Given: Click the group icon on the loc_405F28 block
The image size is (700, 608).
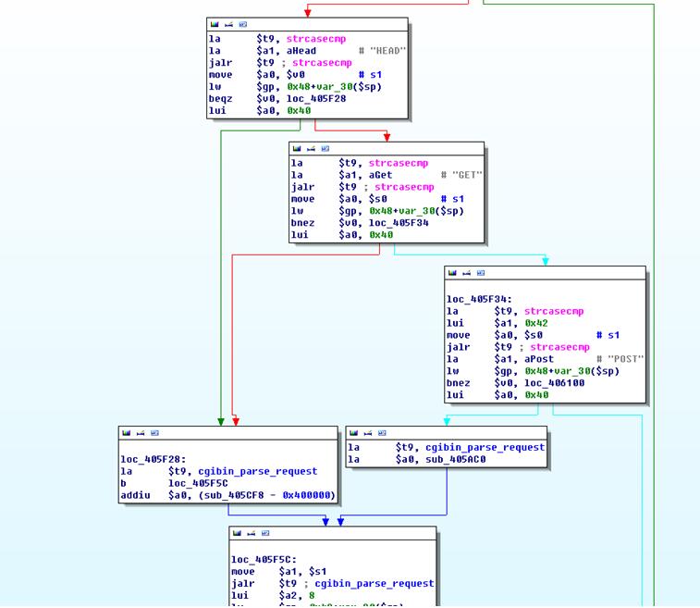Looking at the screenshot, I should coord(155,433).
